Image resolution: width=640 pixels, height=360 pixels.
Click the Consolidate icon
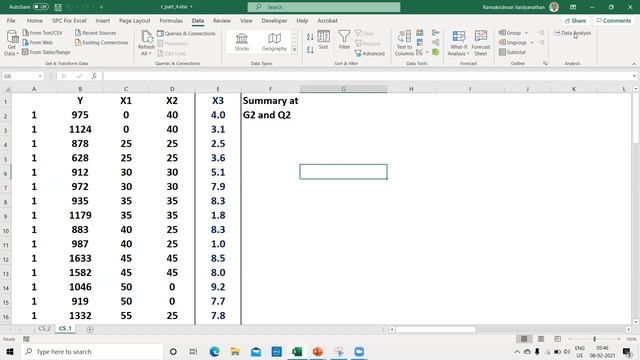click(436, 33)
